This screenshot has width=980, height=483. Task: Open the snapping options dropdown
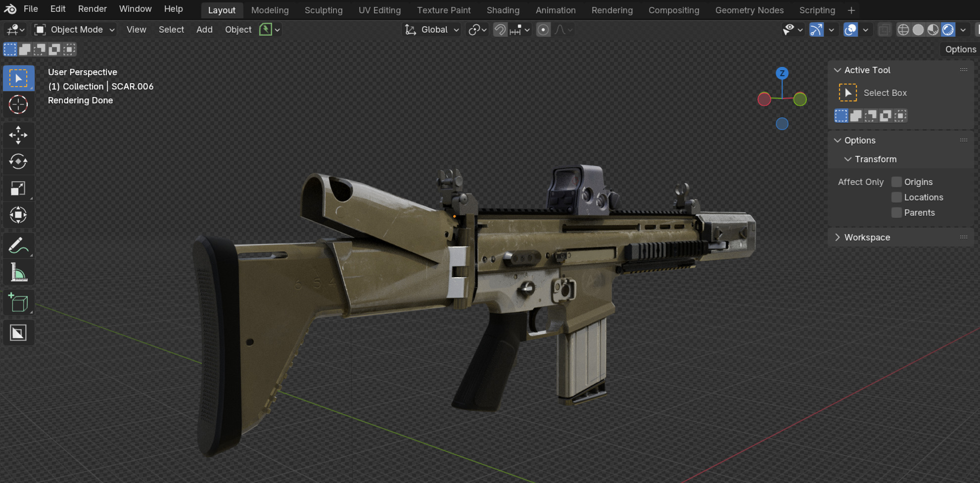click(520, 30)
